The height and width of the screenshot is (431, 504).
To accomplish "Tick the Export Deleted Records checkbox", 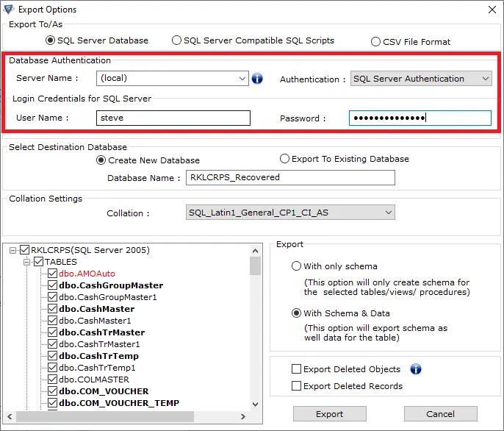I will [297, 386].
